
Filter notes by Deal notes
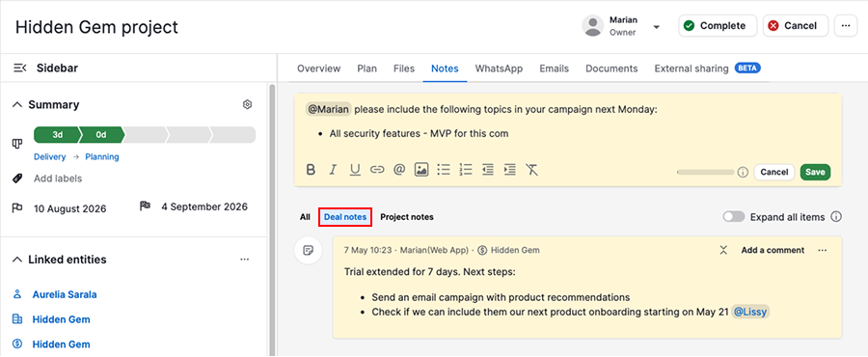(x=345, y=217)
